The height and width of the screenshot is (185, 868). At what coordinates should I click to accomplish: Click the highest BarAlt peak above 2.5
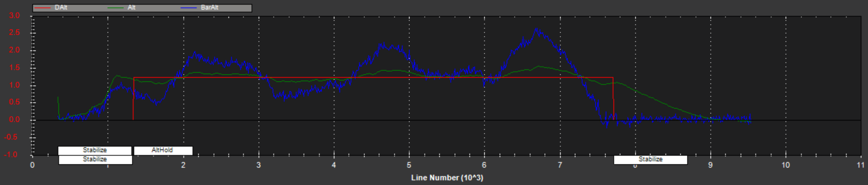point(537,30)
